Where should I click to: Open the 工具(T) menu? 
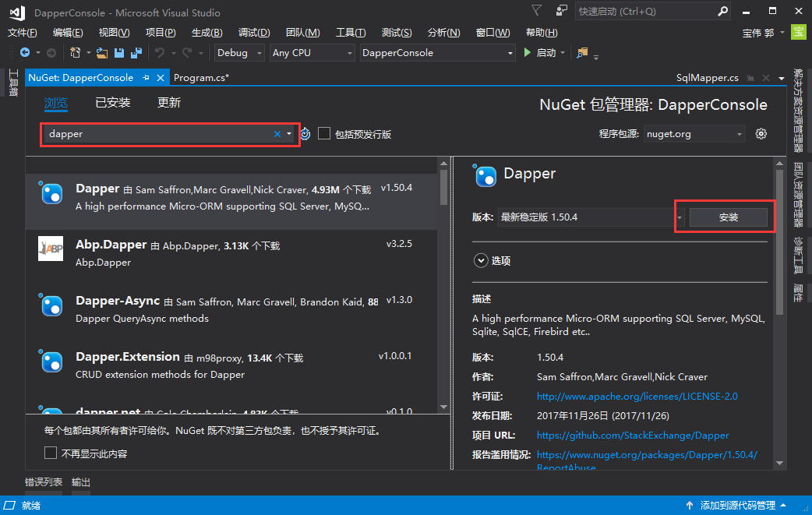351,33
